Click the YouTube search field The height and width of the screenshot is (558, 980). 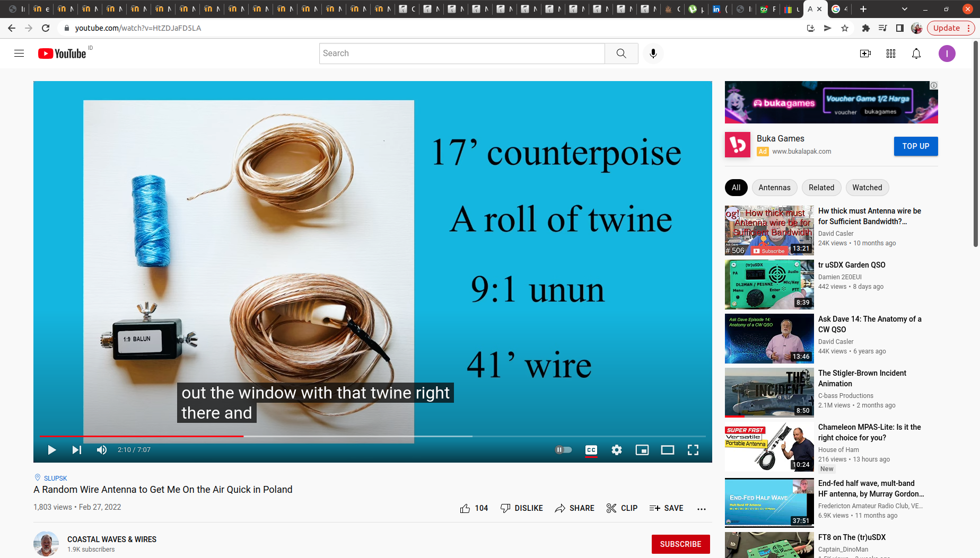click(x=461, y=54)
